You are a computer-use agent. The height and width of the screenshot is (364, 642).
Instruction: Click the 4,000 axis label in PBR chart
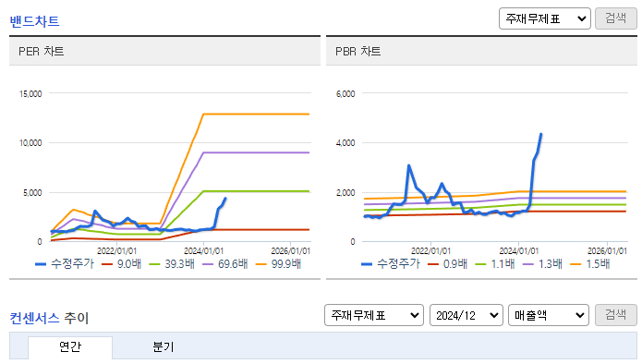click(x=345, y=143)
